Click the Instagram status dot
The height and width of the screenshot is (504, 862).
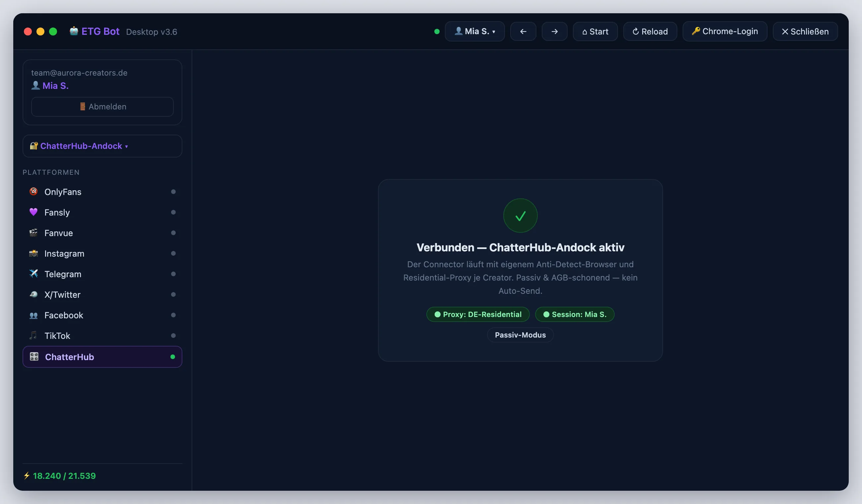click(173, 254)
